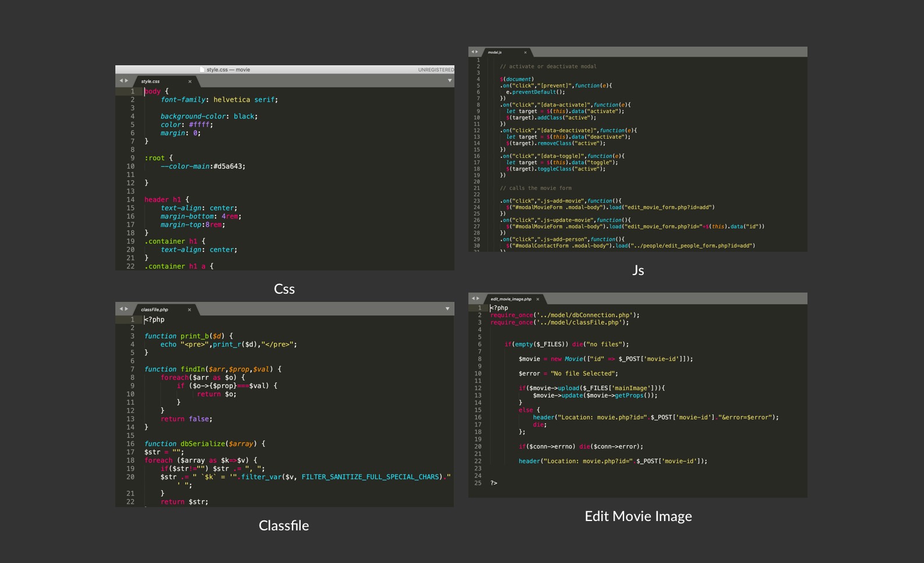924x563 pixels.
Task: Close the classFile.php tab
Action: 189,309
